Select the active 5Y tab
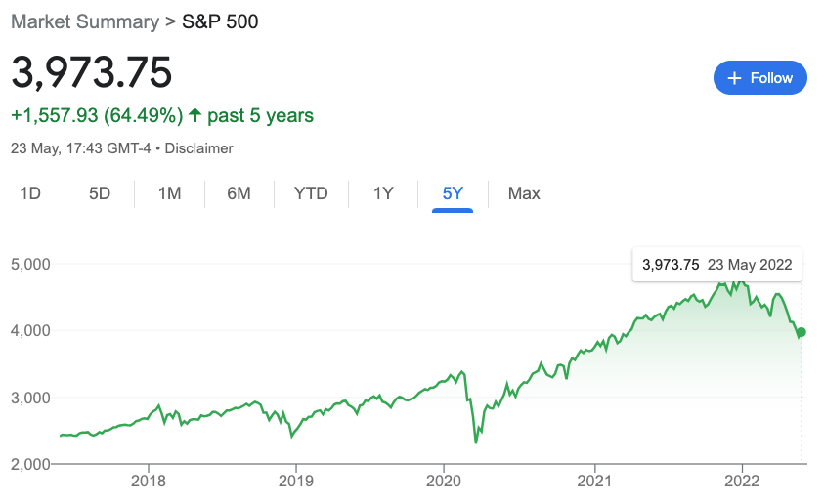 [x=453, y=193]
